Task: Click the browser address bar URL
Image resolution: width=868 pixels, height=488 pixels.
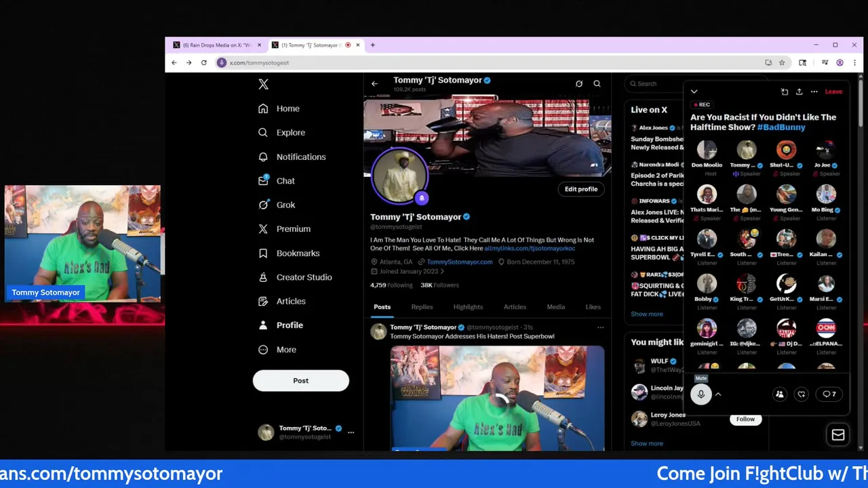Action: click(x=259, y=62)
